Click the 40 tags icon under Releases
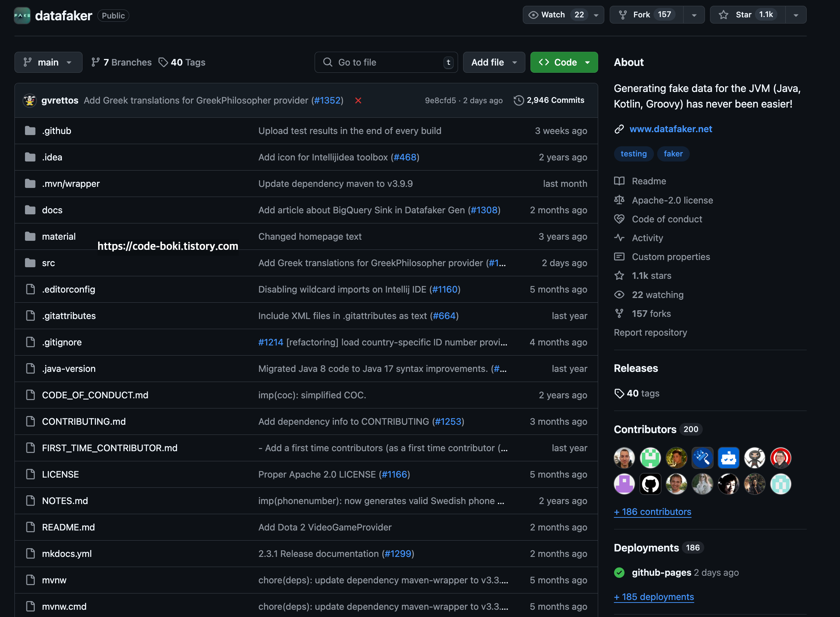840x617 pixels. click(x=619, y=393)
